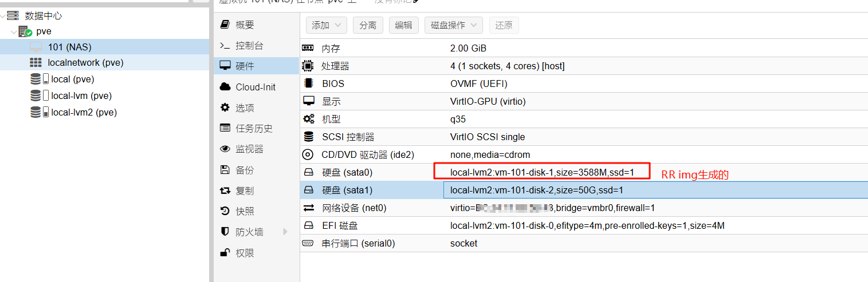Click the memory (内存) row icon
Image resolution: width=868 pixels, height=282 pixels.
[308, 49]
